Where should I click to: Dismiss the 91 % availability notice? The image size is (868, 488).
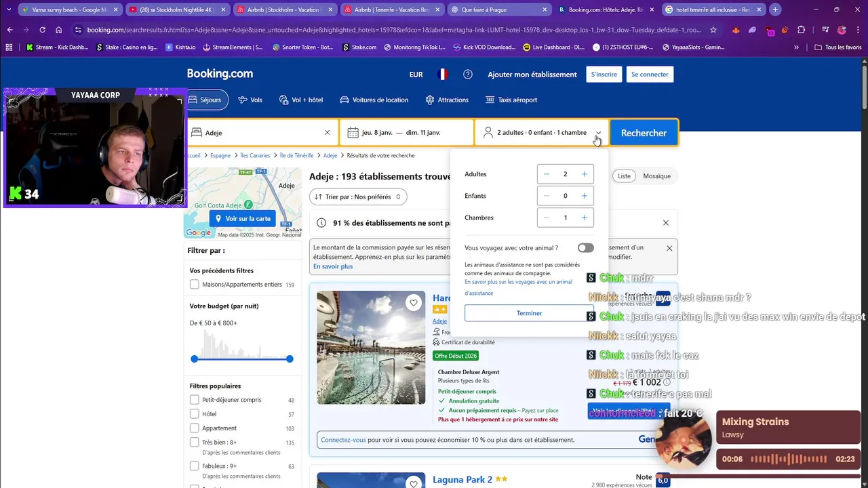[665, 223]
